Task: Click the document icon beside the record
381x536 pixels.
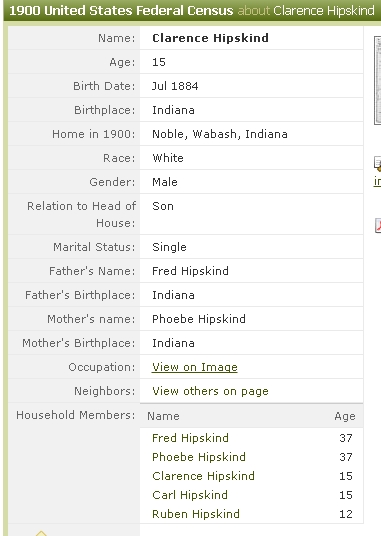Action: (x=378, y=163)
